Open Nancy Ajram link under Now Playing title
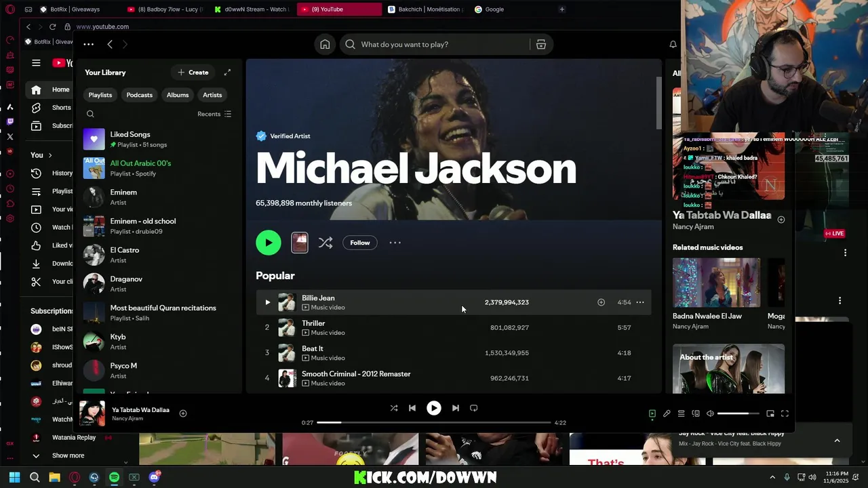868x488 pixels. (x=693, y=227)
